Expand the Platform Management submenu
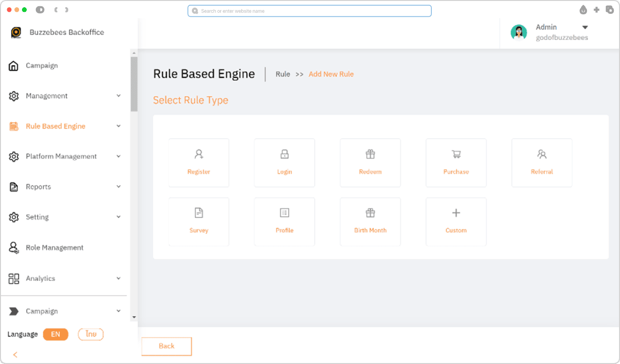 pyautogui.click(x=118, y=157)
